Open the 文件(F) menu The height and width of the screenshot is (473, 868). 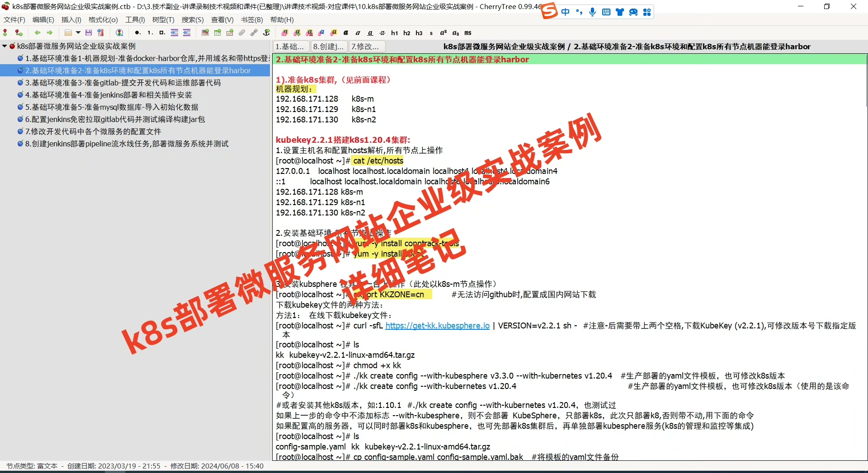(x=14, y=20)
